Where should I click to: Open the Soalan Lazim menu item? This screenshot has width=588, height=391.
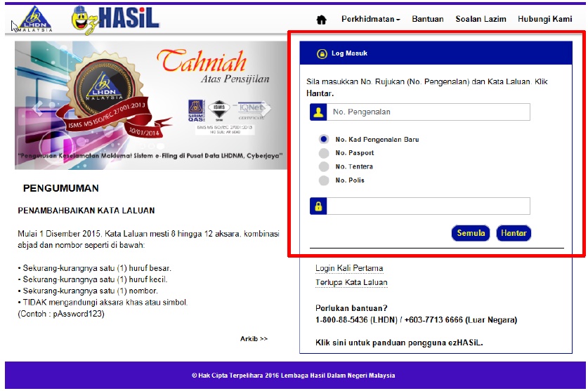[481, 19]
